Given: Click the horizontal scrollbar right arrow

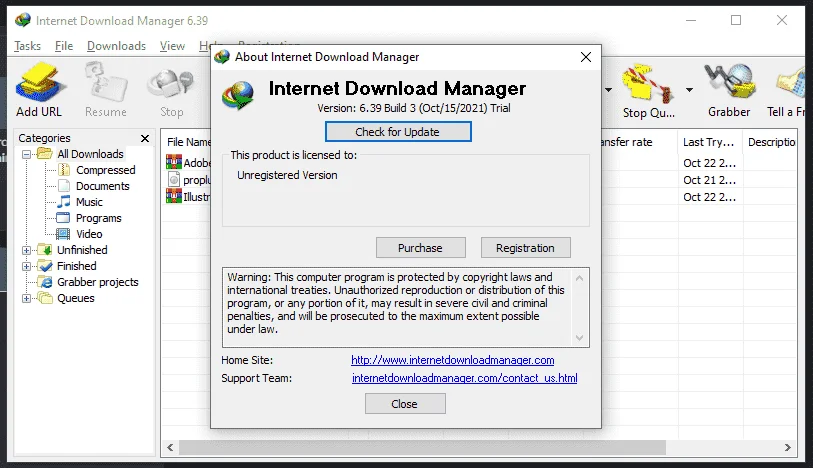Looking at the screenshot, I should 788,447.
